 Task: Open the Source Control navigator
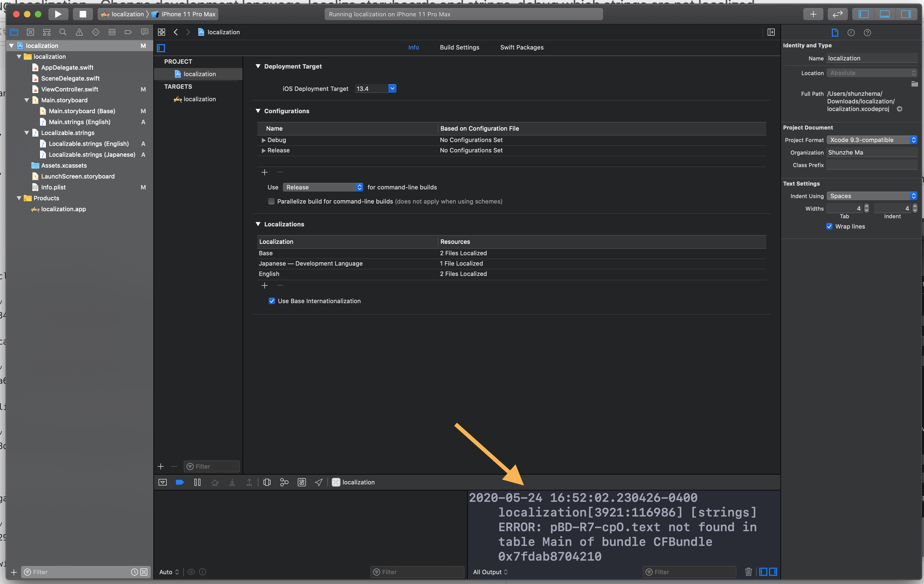tap(30, 32)
